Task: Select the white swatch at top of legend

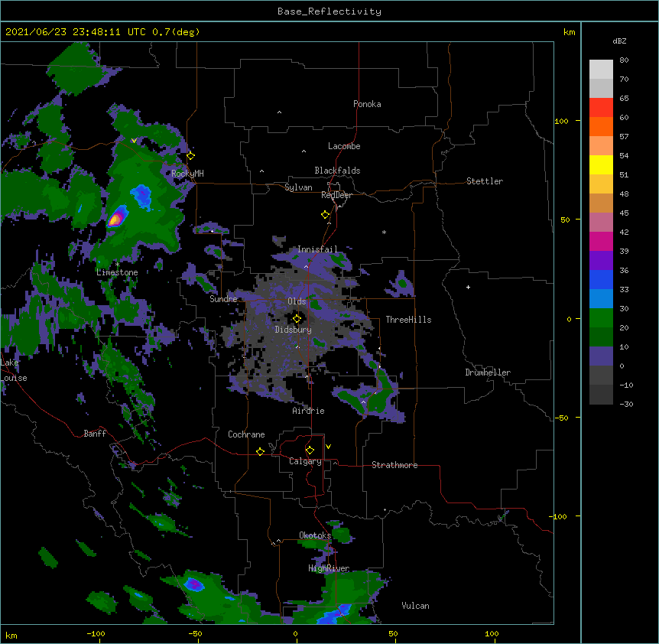Action: 601,69
